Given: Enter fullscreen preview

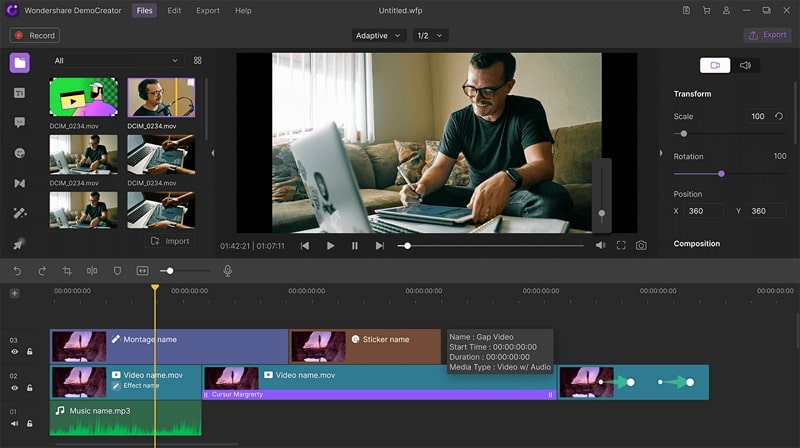Looking at the screenshot, I should coord(621,245).
